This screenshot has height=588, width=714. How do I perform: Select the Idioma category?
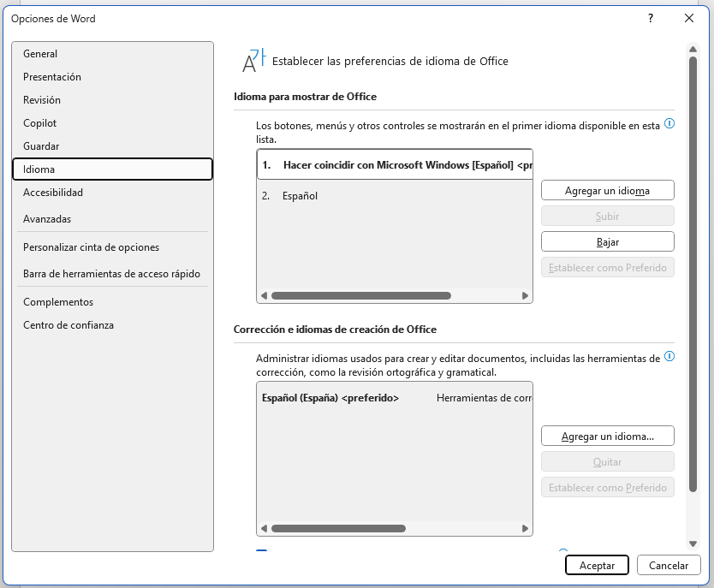pyautogui.click(x=112, y=169)
